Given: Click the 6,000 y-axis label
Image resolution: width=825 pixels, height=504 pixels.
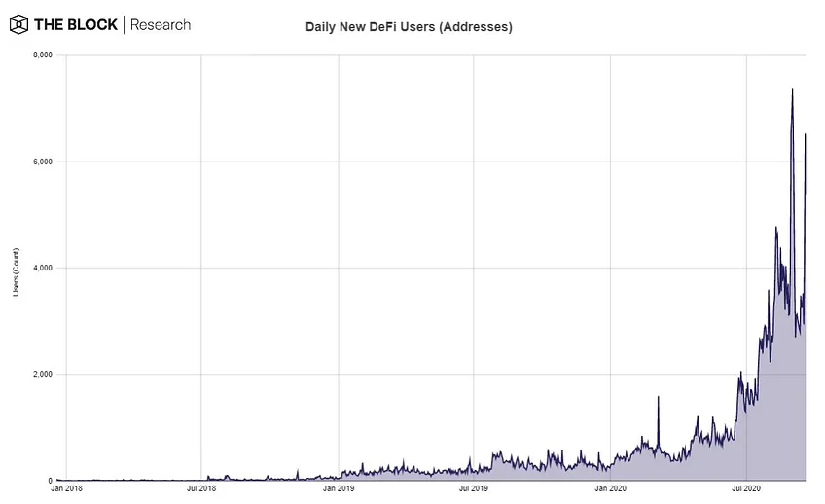Looking at the screenshot, I should point(43,162).
